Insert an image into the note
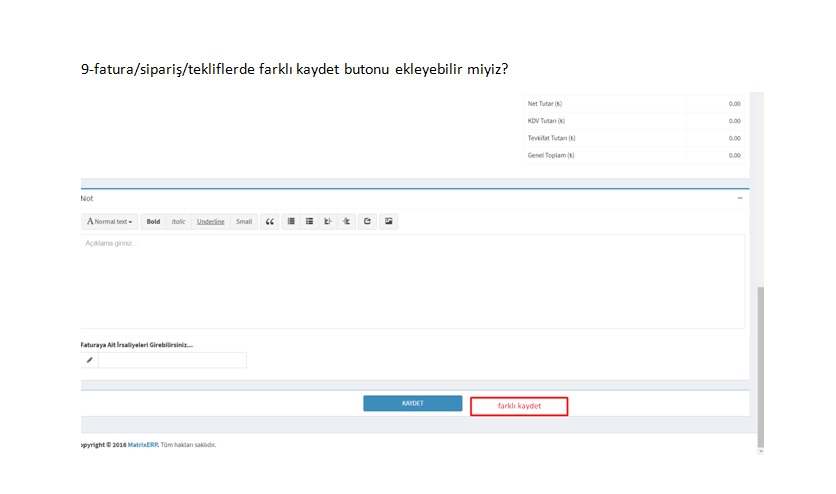Screen dimensions: 836x494 388,221
